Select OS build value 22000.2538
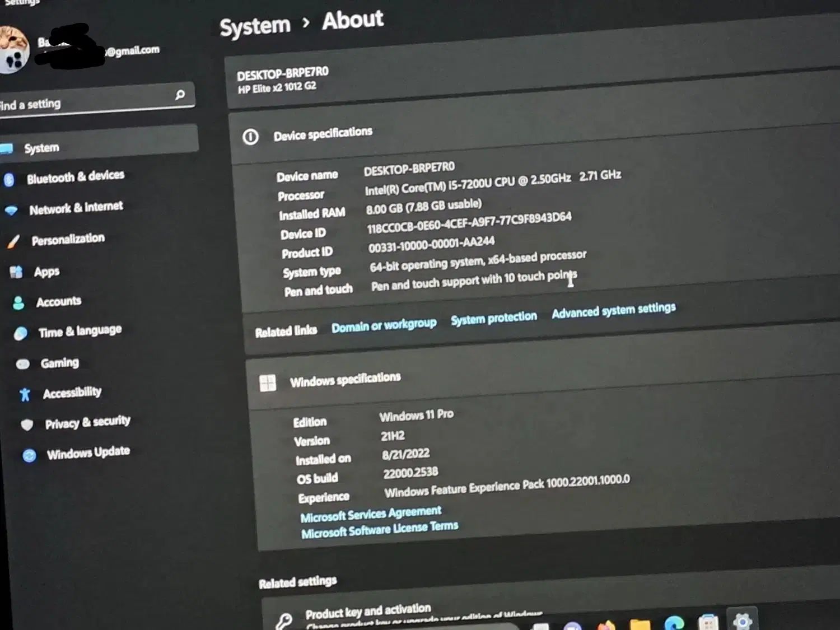Image resolution: width=840 pixels, height=630 pixels. tap(410, 473)
